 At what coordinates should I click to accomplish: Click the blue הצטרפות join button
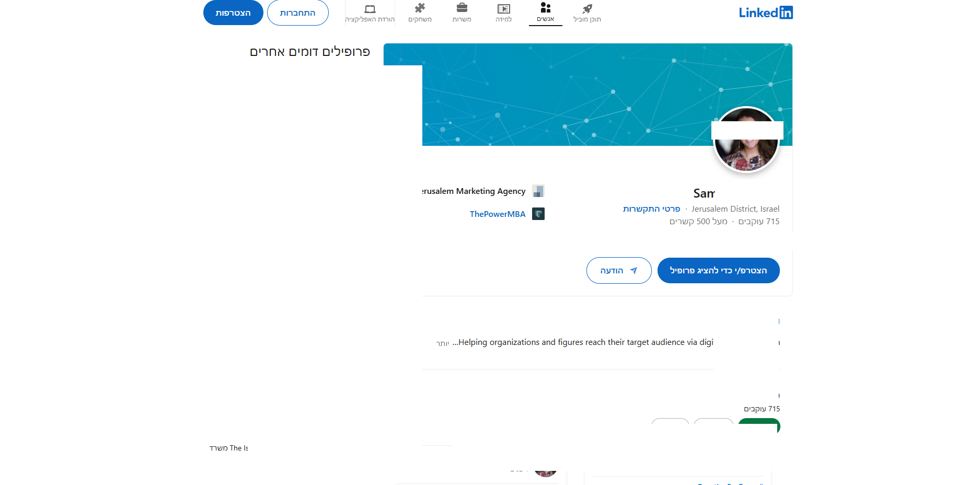(233, 13)
